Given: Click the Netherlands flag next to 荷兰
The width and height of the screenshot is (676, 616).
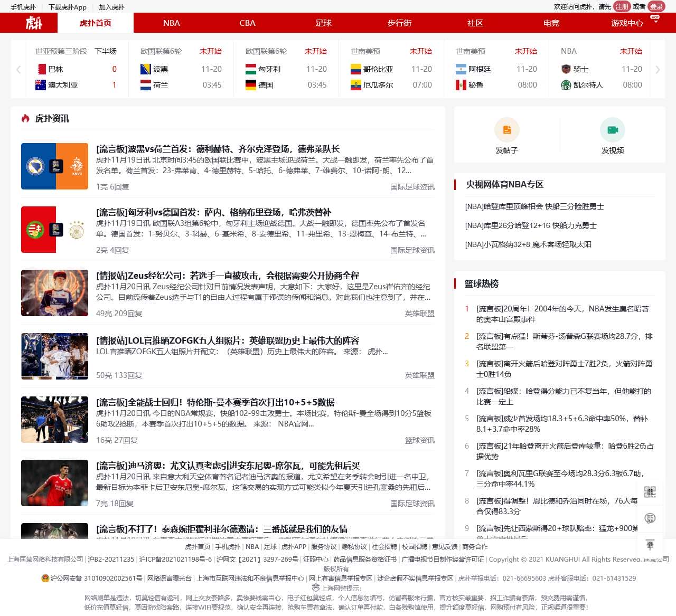Looking at the screenshot, I should (x=146, y=85).
